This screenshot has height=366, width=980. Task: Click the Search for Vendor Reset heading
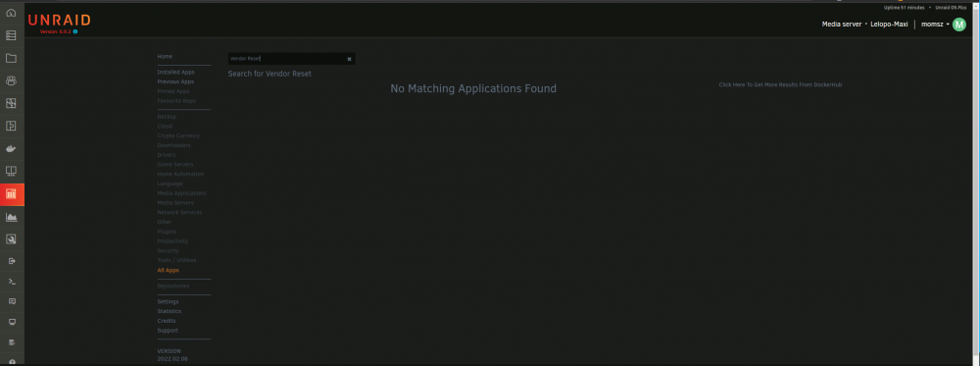click(x=269, y=74)
